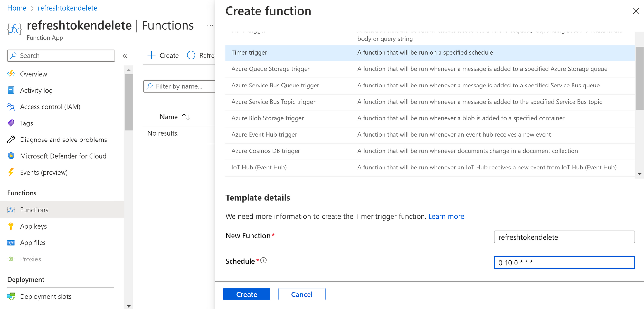The width and height of the screenshot is (644, 309).
Task: Go to Home breadcrumb link
Action: (17, 8)
